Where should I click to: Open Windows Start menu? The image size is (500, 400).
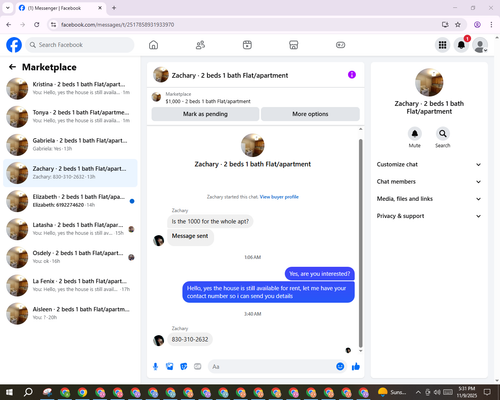(9, 392)
